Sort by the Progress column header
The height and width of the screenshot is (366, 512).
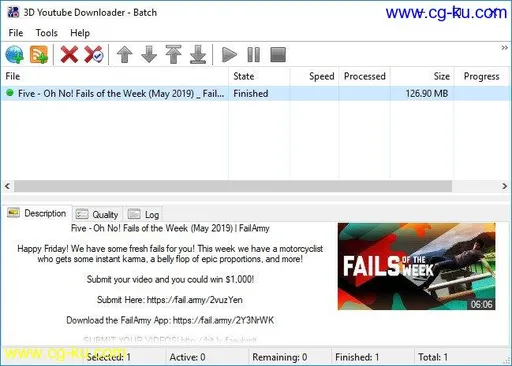coord(481,76)
